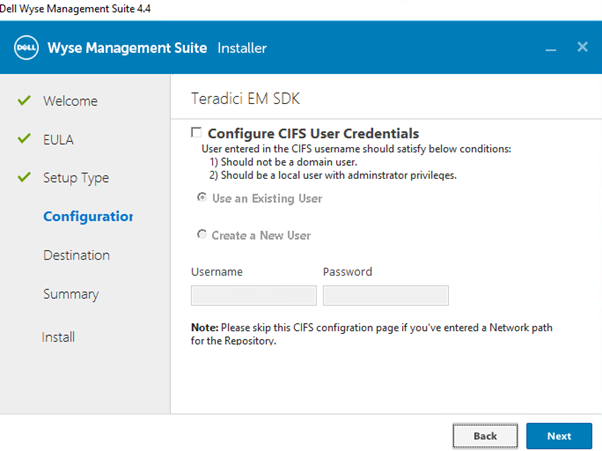This screenshot has height=451, width=602.
Task: Jump to the Destination step
Action: pyautogui.click(x=76, y=255)
